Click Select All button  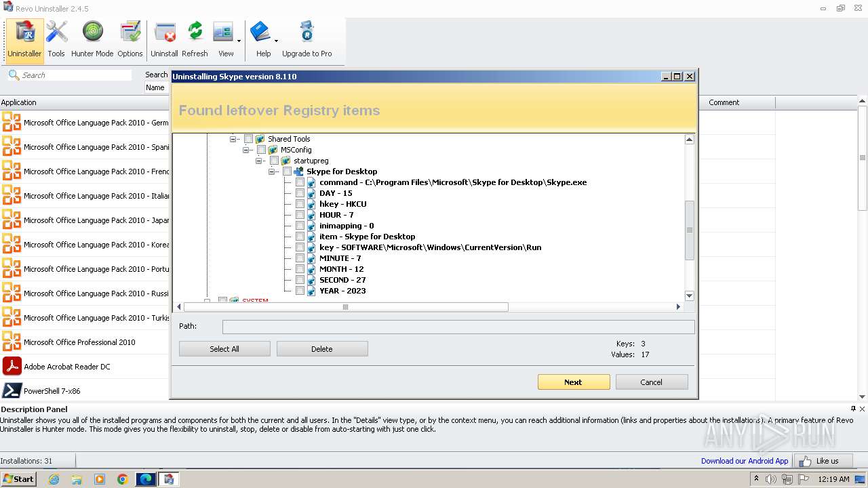[x=224, y=349]
